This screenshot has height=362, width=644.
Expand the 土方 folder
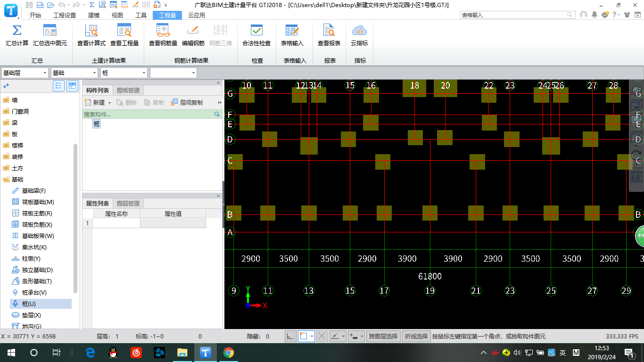coord(6,168)
